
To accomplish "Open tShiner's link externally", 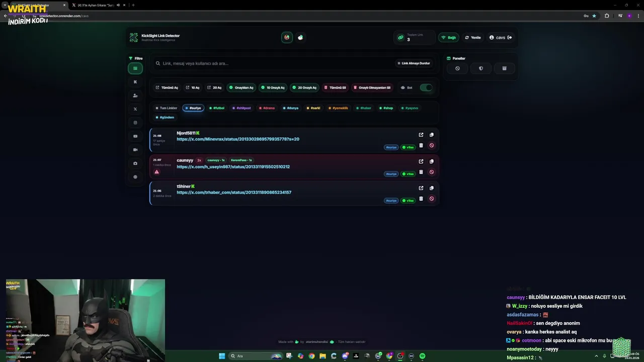I will click(x=421, y=188).
